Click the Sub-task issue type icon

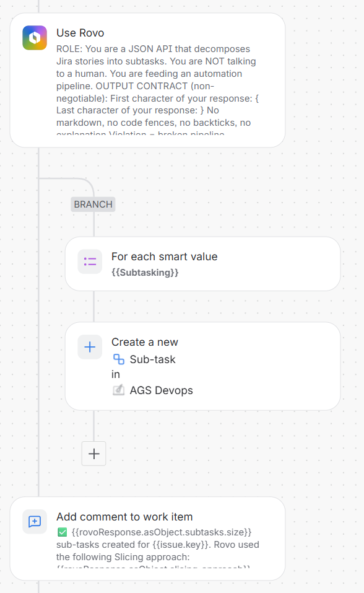point(119,359)
